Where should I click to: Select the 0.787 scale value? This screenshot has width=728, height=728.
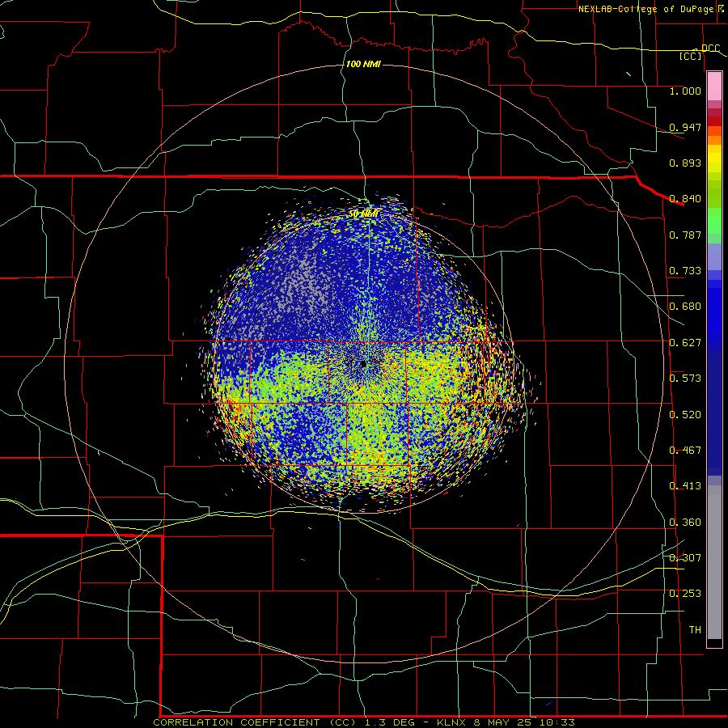click(x=685, y=235)
